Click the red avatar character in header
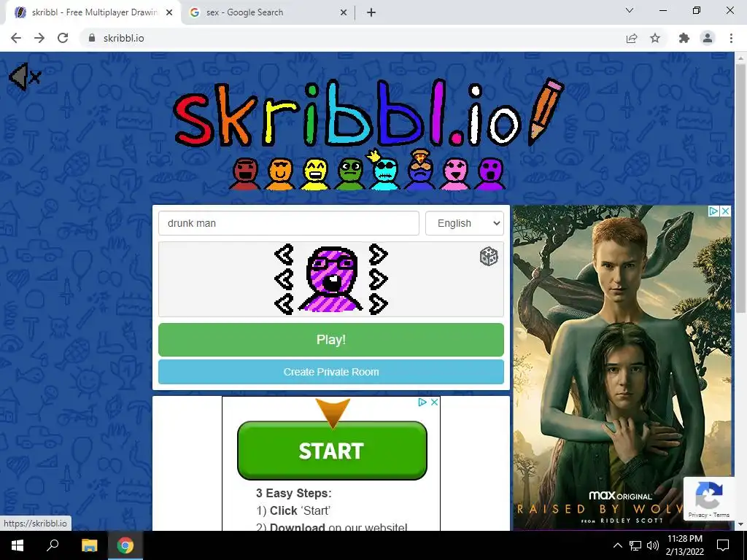Viewport: 747px width, 560px height. click(x=245, y=174)
